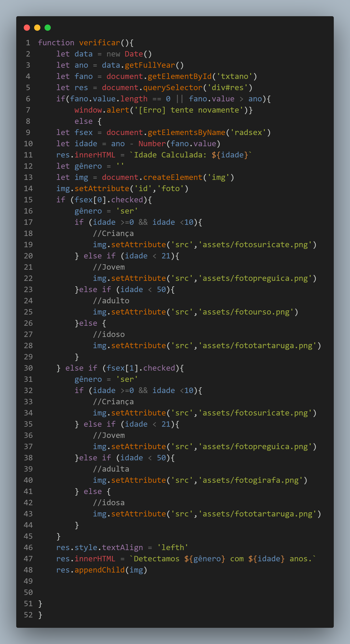The width and height of the screenshot is (350, 644).
Task: Click the innerHTML property on line 11
Action: click(96, 155)
